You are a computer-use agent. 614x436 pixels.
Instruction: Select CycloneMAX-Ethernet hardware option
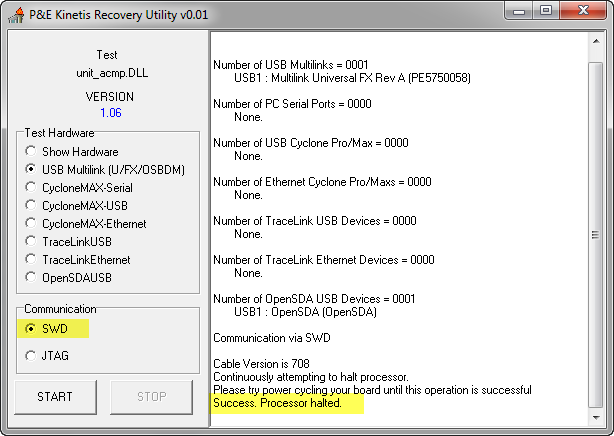33,224
